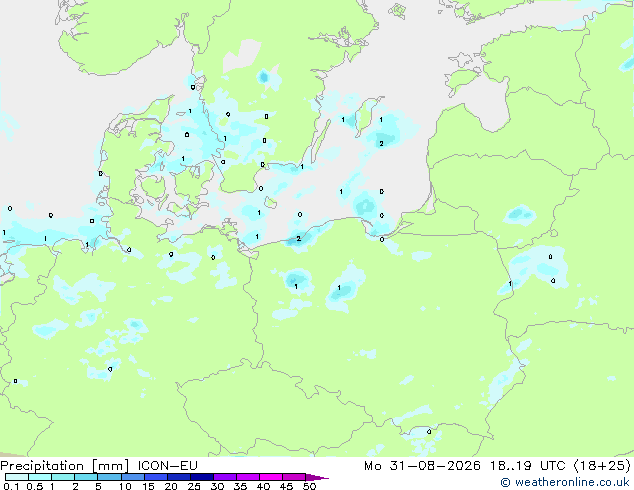Image resolution: width=634 pixels, height=490 pixels.
Task: Click the 0.5 mm legend color swatch
Action: click(40, 477)
